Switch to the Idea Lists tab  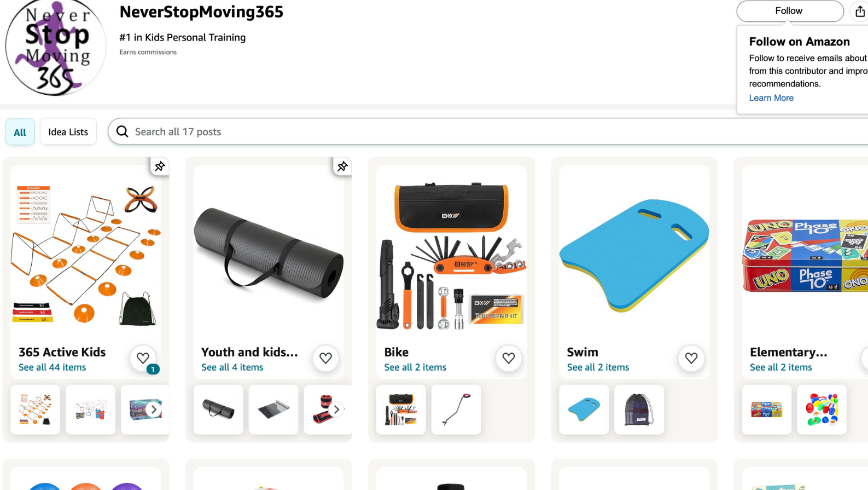tap(68, 132)
